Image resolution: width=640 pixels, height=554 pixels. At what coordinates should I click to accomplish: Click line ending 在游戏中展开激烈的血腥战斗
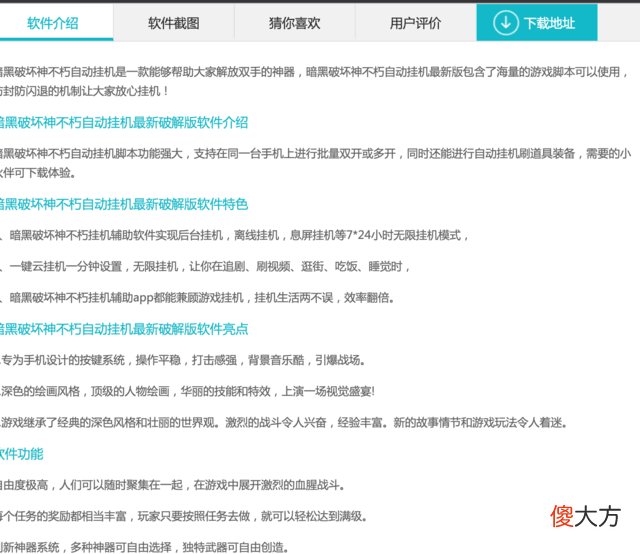[x=173, y=485]
